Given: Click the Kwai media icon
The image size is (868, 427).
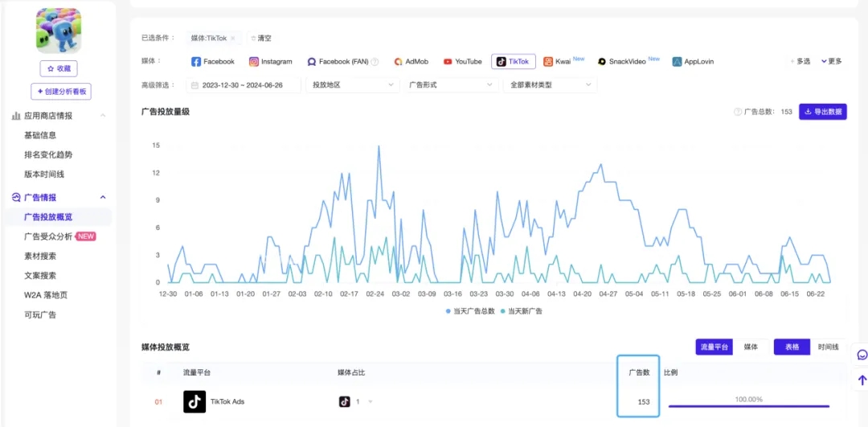Looking at the screenshot, I should (548, 62).
